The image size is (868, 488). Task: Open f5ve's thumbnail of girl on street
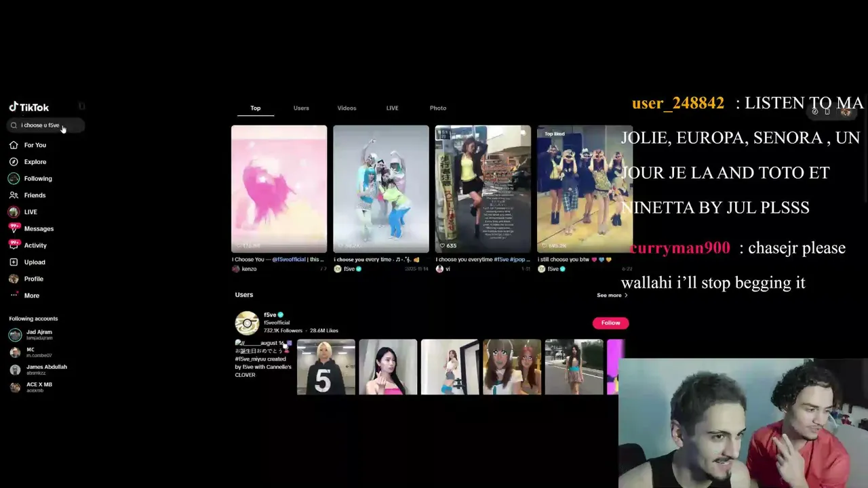(x=574, y=367)
